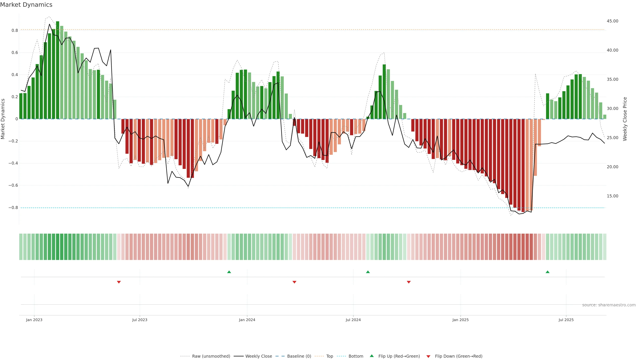Click the Jul 2025 x-axis label

tap(566, 320)
